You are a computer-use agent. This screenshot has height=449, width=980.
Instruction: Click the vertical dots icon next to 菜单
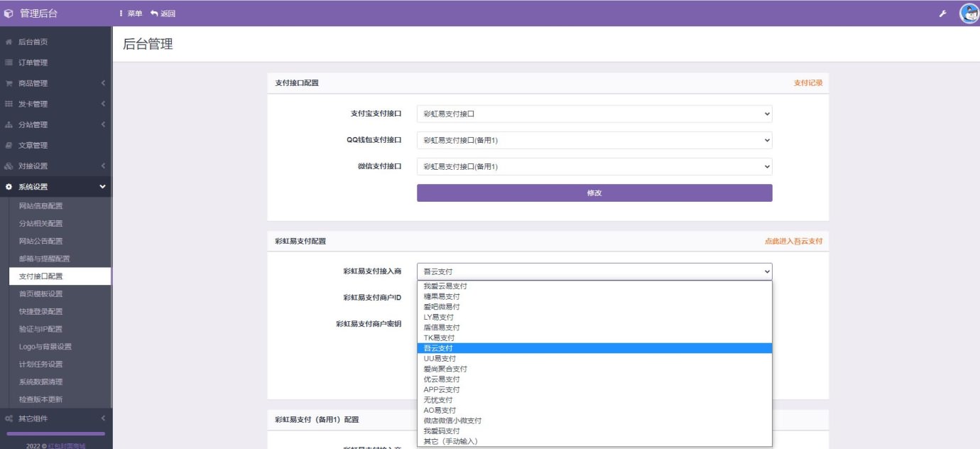click(121, 13)
